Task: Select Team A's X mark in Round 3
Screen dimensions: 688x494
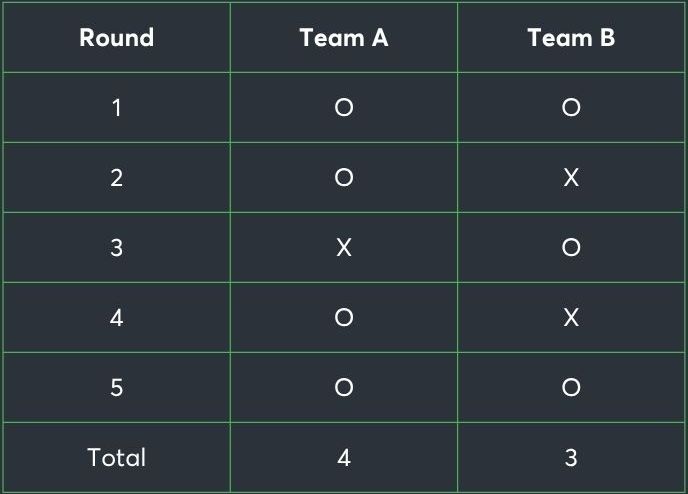Action: click(344, 247)
